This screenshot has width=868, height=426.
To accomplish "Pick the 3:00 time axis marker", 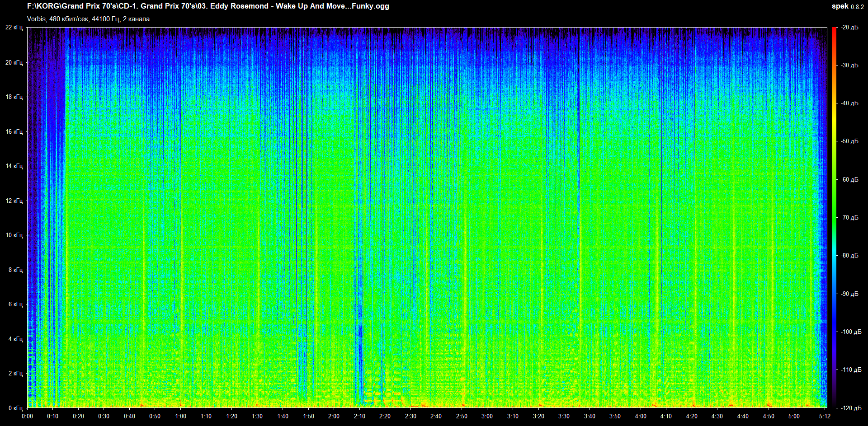I will pyautogui.click(x=487, y=416).
